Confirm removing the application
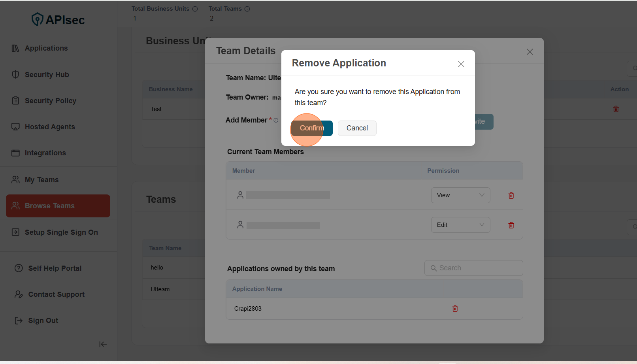This screenshot has height=364, width=637. pyautogui.click(x=312, y=128)
